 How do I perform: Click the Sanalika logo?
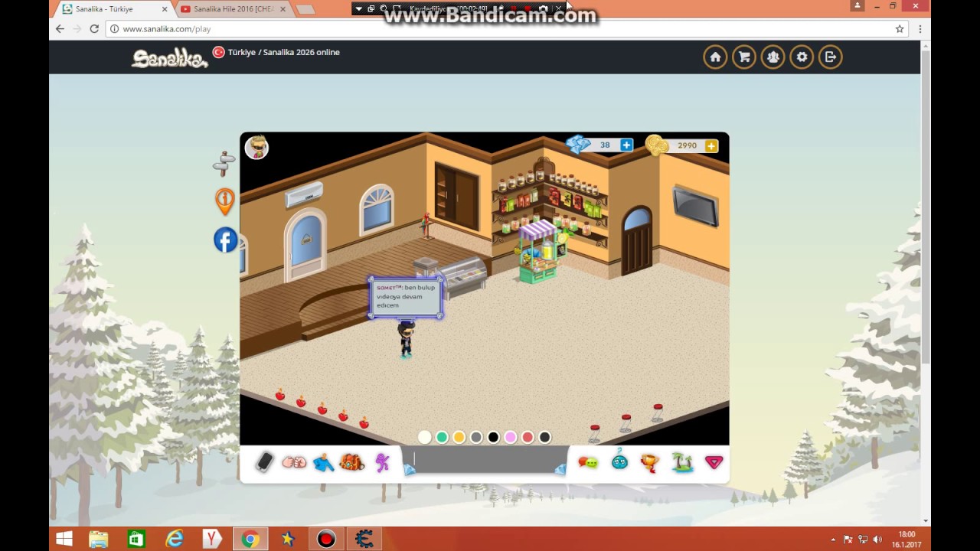169,58
